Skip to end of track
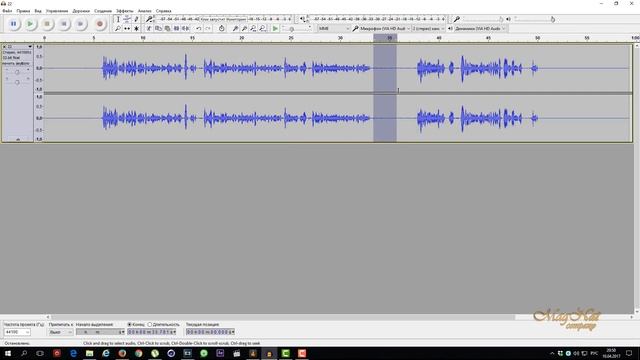Image resolution: width=640 pixels, height=360 pixels. pos(80,24)
